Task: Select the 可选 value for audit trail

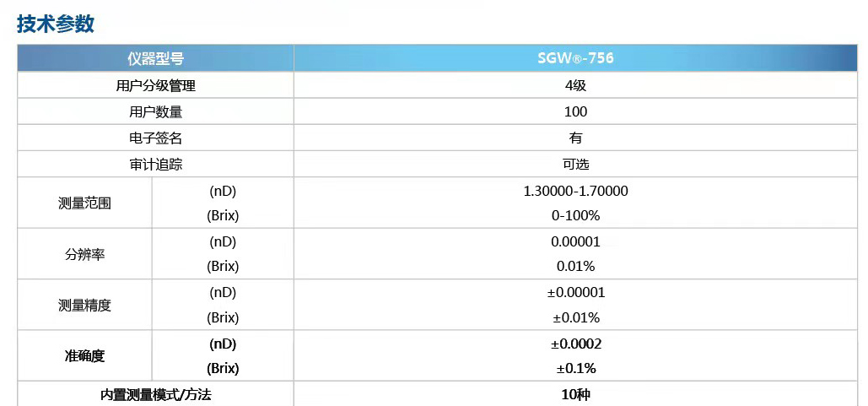Action: point(575,165)
